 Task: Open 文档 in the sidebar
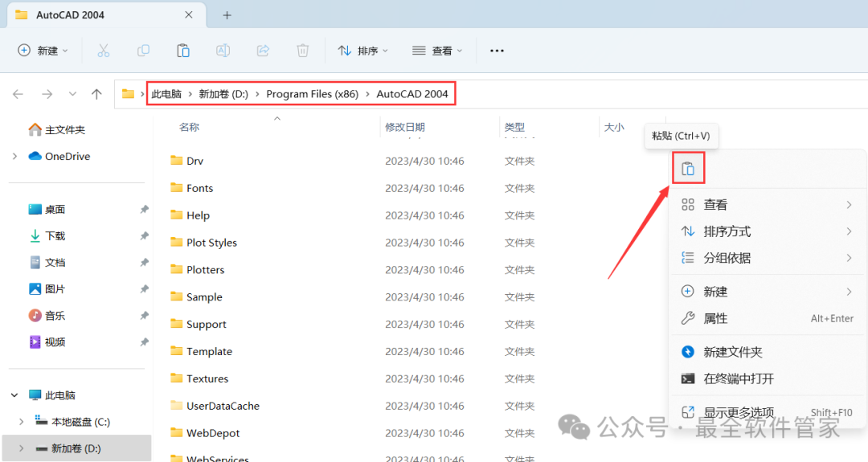tap(47, 263)
